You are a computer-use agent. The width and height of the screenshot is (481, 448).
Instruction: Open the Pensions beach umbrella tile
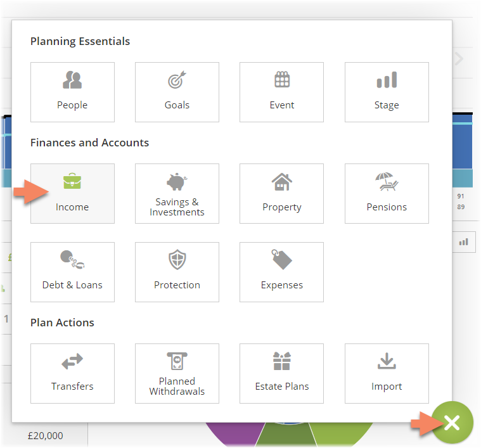387,193
